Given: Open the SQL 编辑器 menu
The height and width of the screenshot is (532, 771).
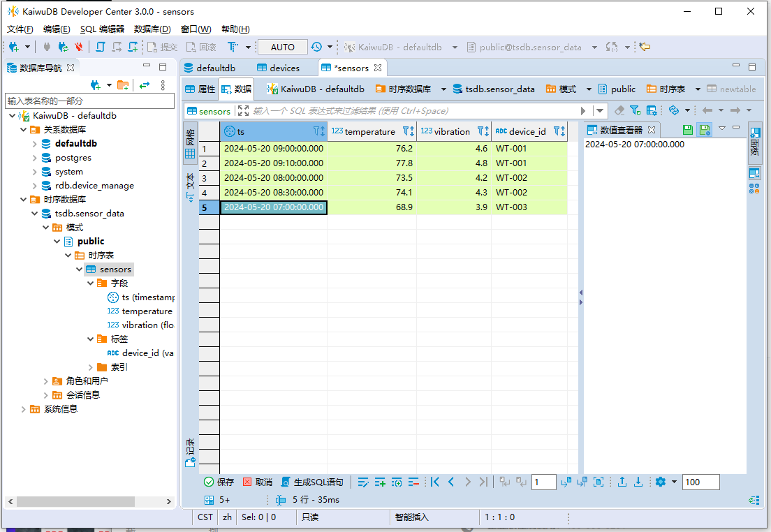Looking at the screenshot, I should [102, 29].
